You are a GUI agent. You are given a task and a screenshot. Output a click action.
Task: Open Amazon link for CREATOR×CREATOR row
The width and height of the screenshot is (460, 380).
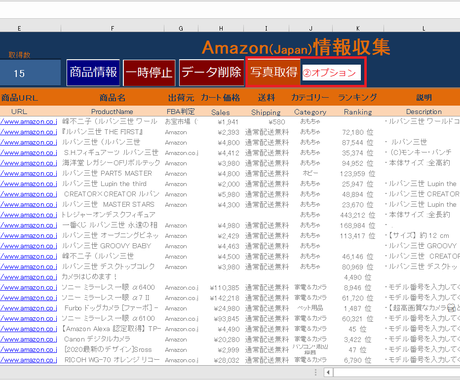click(x=29, y=194)
